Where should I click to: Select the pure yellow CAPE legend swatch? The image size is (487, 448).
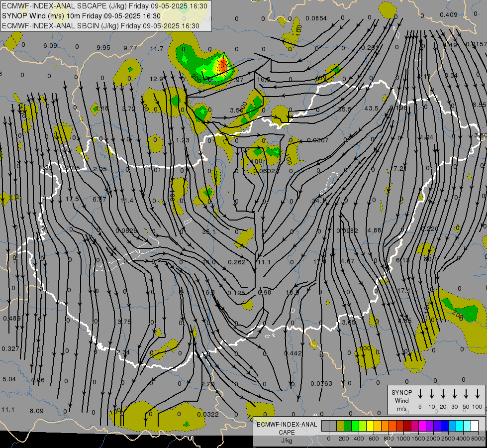370,426
